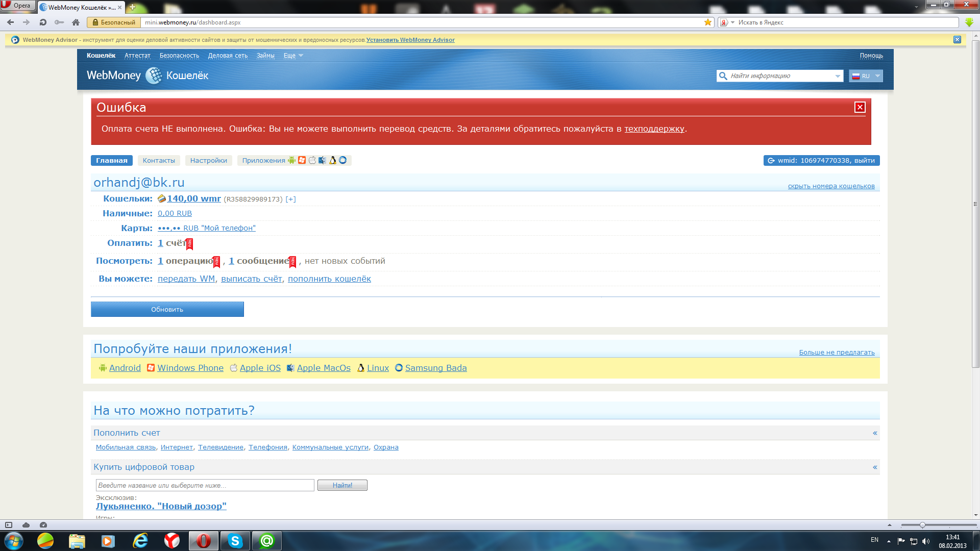This screenshot has width=980, height=551.
Task: Click the bookmark star in address bar
Action: [707, 22]
